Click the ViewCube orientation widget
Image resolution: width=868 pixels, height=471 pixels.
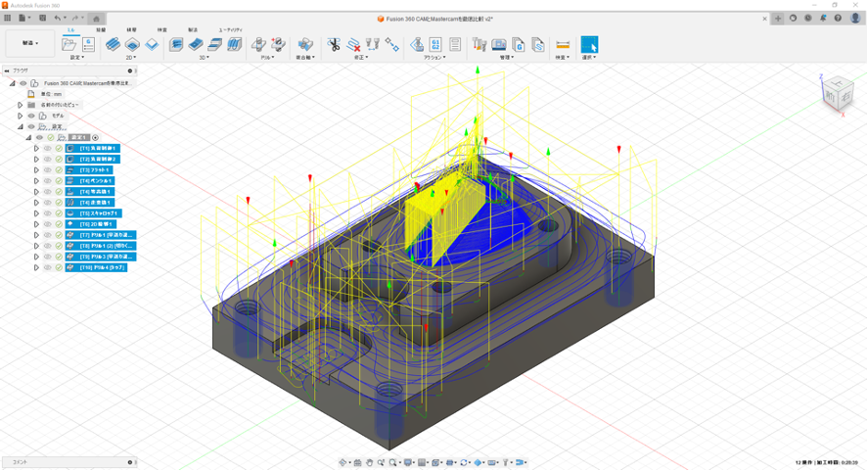pos(838,93)
